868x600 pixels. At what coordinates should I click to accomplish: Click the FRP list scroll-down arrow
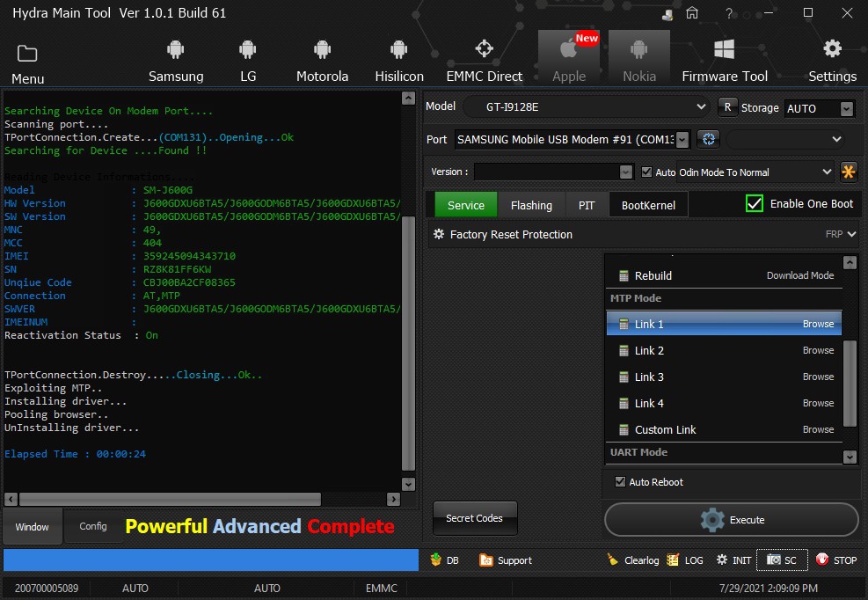click(x=850, y=457)
